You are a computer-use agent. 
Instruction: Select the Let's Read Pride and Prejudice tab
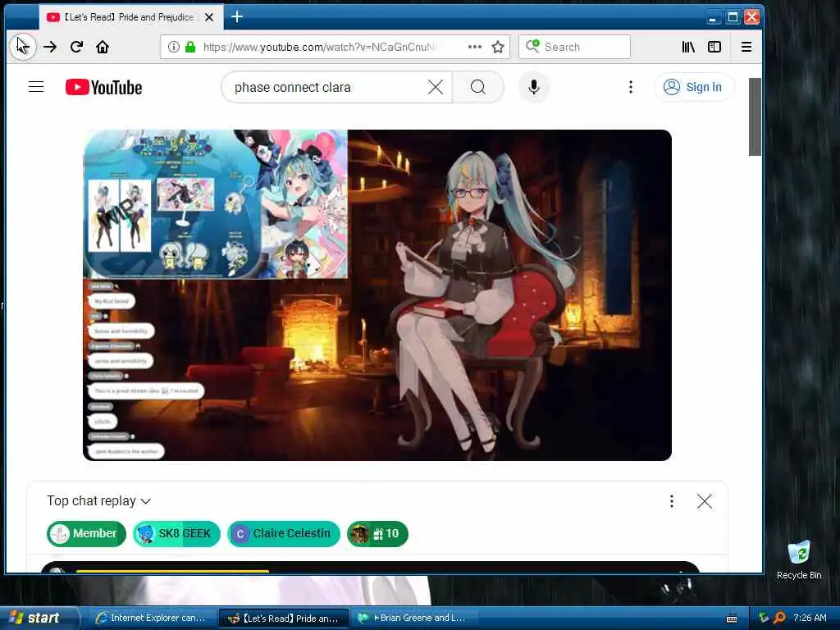131,17
